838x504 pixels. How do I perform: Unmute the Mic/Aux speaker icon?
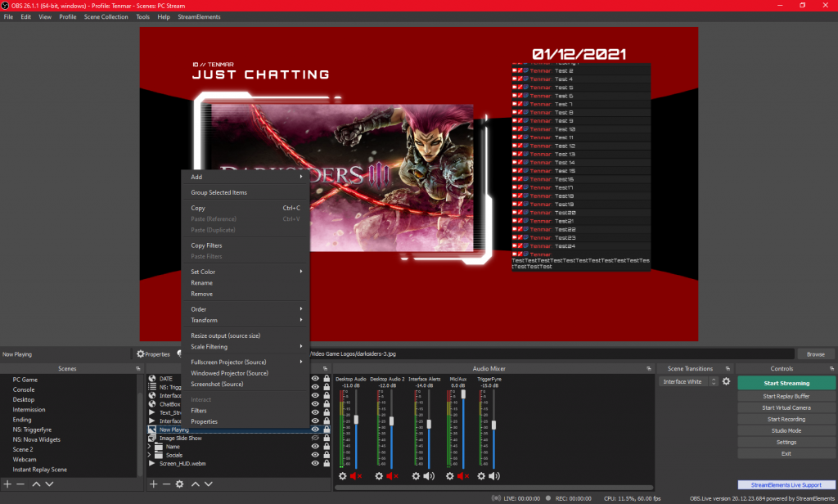click(463, 476)
